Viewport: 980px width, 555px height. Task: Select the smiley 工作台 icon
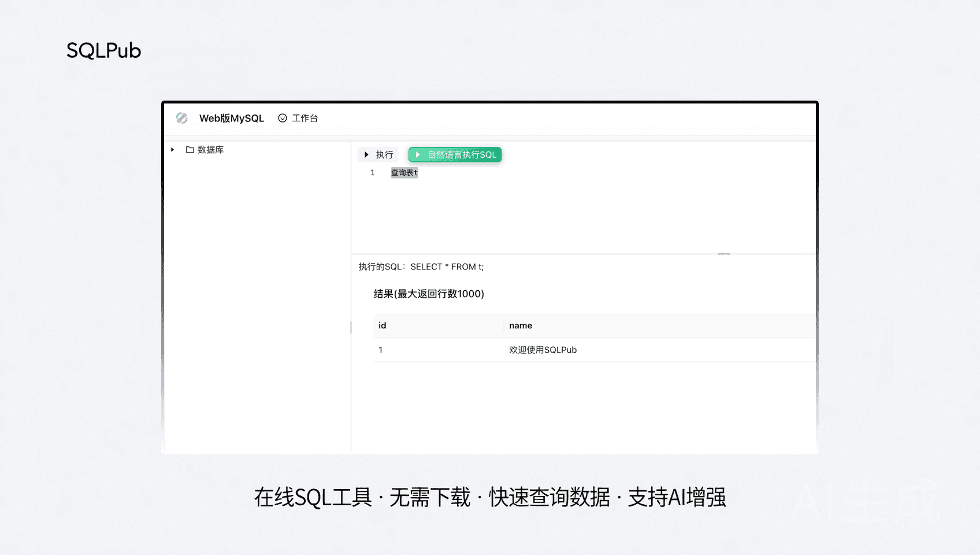(281, 118)
